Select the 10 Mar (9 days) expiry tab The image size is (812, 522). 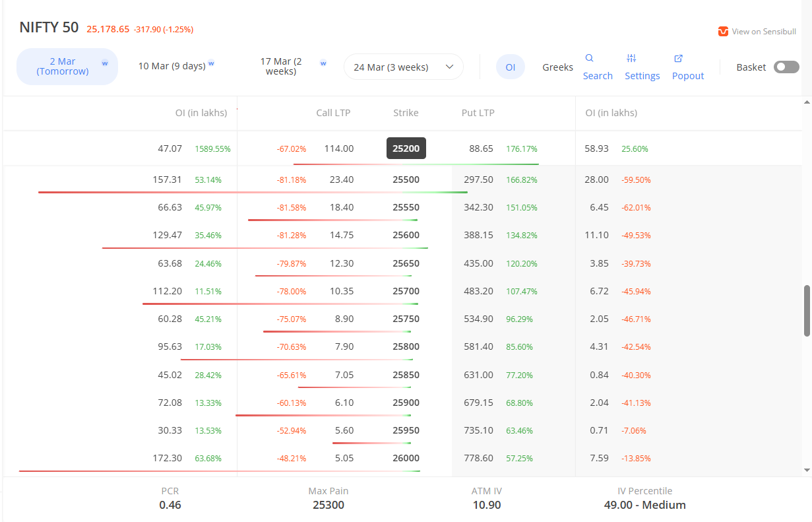click(172, 66)
